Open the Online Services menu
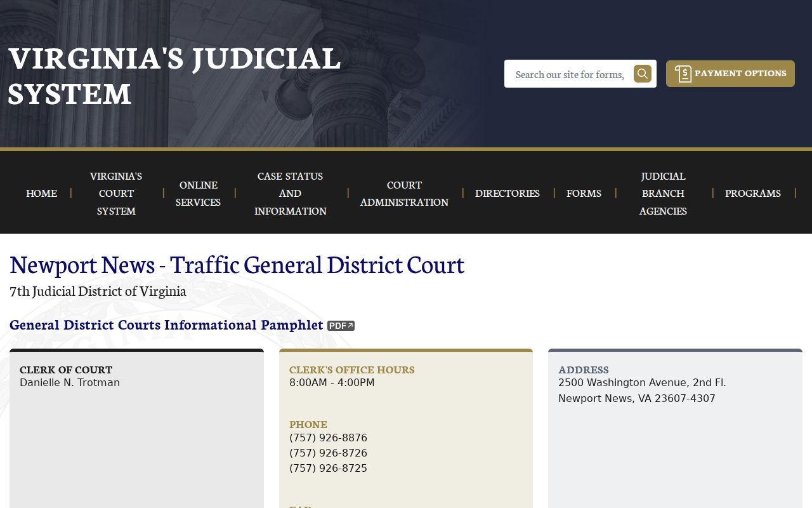Screen dimensions: 812x508 199,193
